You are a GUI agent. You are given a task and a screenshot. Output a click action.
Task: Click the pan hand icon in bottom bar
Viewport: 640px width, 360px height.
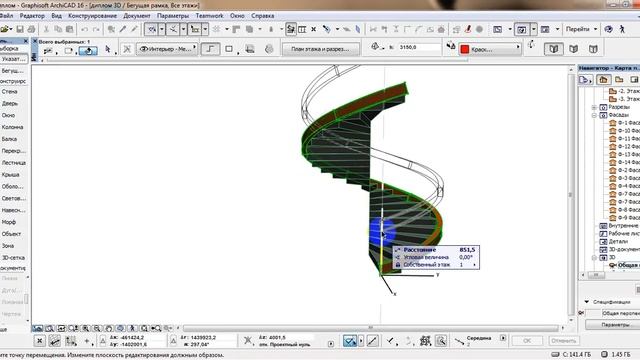click(109, 328)
